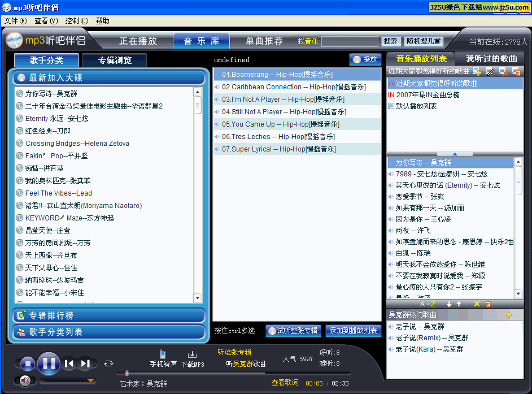Open the 帮助 menu
This screenshot has height=394, width=532.
102,21
